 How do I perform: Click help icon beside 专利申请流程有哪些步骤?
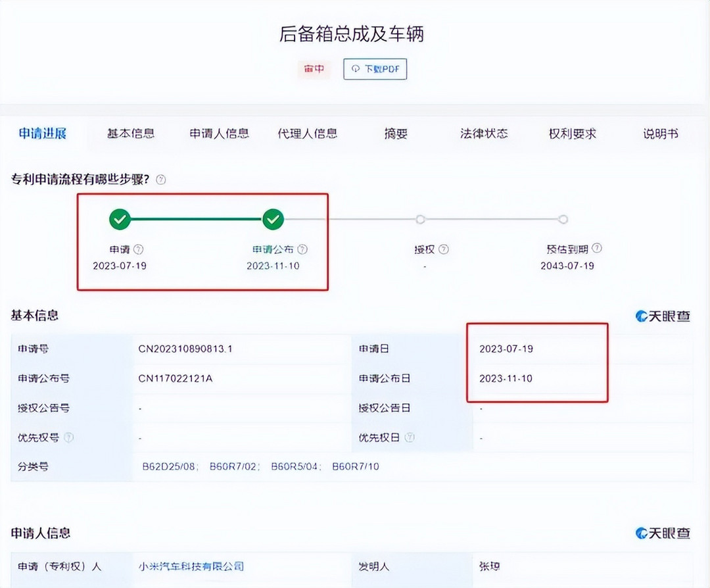(x=161, y=180)
